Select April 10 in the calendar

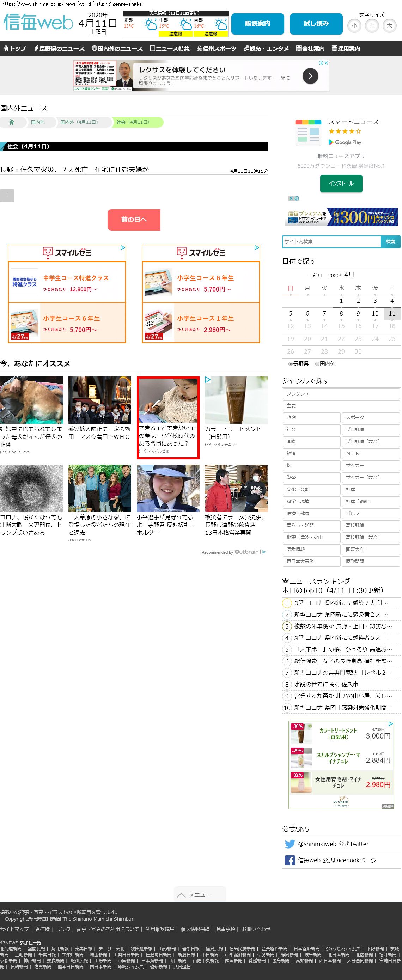pyautogui.click(x=375, y=313)
